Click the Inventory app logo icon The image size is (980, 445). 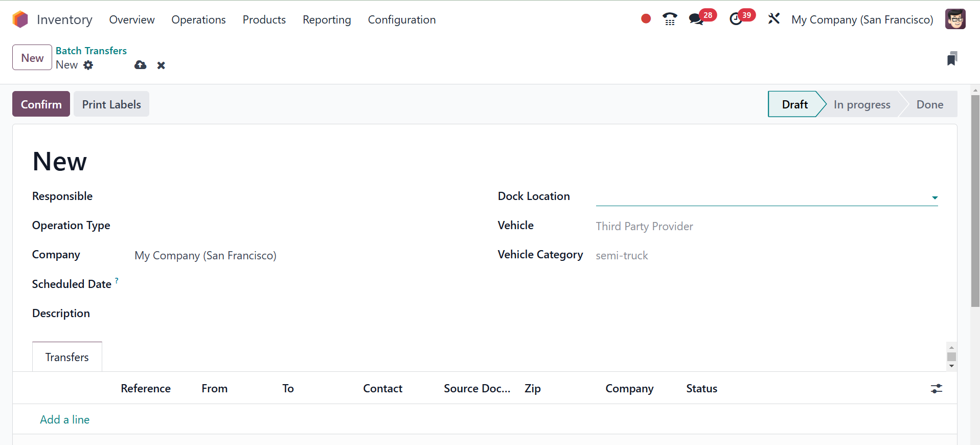pyautogui.click(x=20, y=19)
